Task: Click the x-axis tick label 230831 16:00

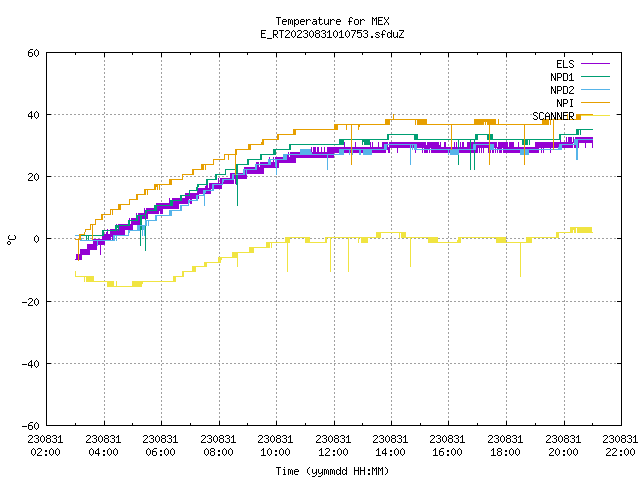Action: [x=448, y=446]
